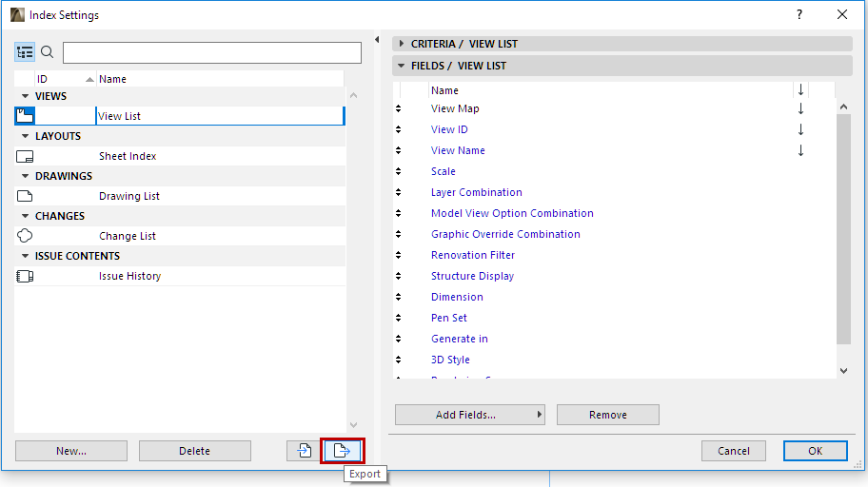This screenshot has height=487, width=868.
Task: Collapse the Views group
Action: coord(26,96)
